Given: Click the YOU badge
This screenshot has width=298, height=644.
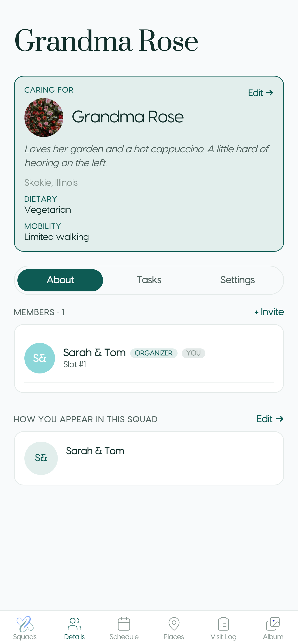Looking at the screenshot, I should (x=193, y=353).
